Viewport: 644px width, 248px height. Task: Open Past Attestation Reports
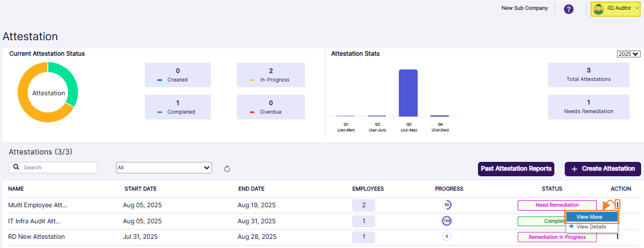tap(516, 169)
